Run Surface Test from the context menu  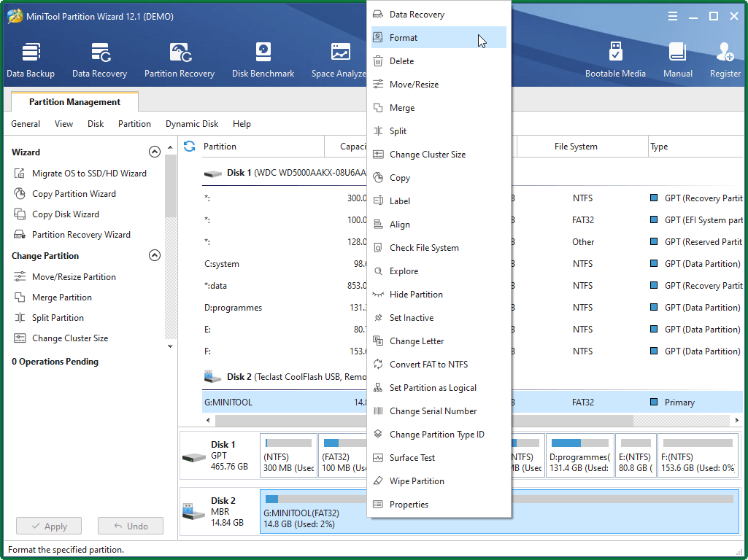(439, 458)
